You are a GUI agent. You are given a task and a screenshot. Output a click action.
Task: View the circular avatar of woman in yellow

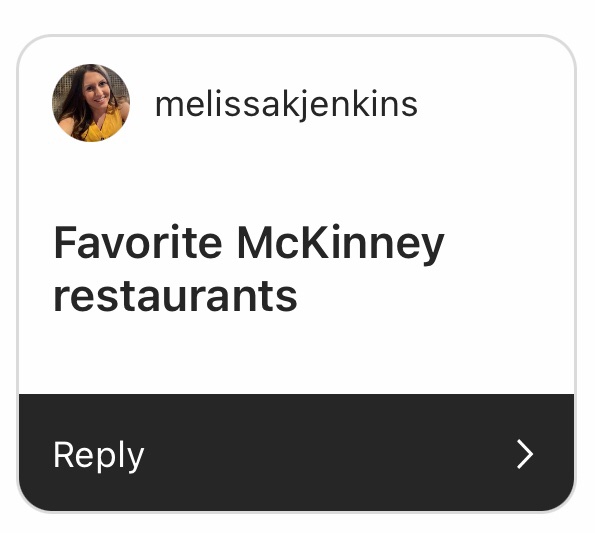pos(91,103)
